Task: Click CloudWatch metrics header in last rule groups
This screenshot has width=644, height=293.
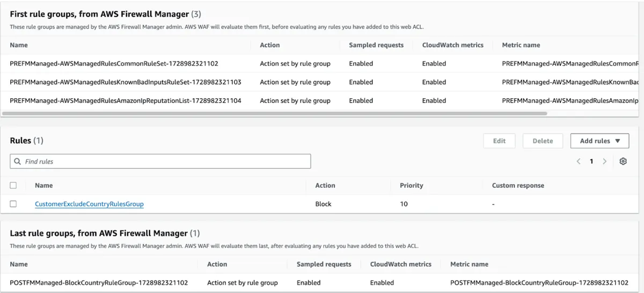Action: (401, 265)
